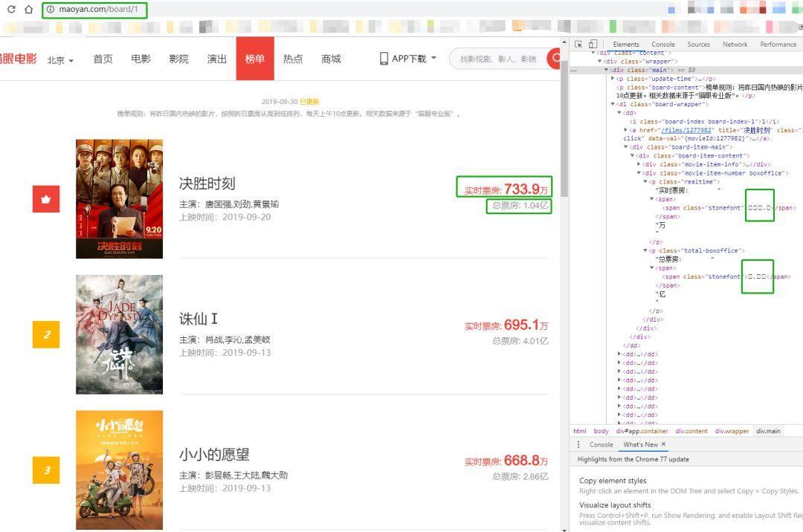The height and width of the screenshot is (532, 803).
Task: Select body in the DevTools breadcrumb
Action: click(602, 431)
